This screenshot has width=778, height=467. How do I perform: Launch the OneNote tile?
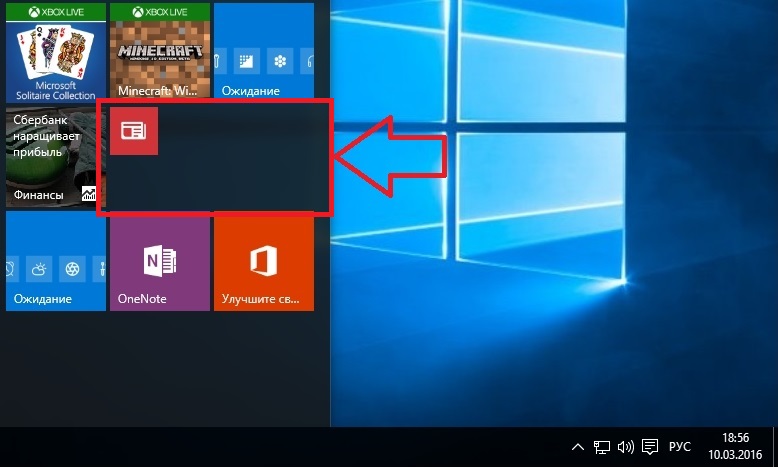[160, 263]
